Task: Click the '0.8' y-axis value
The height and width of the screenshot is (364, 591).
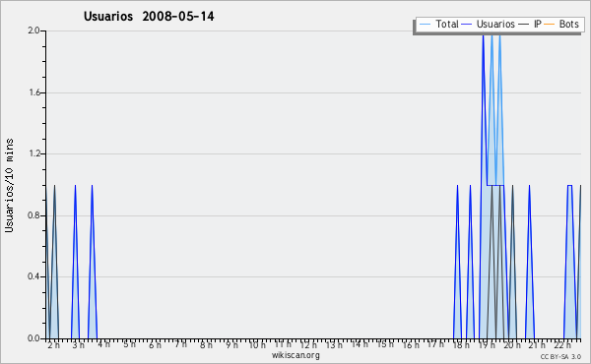Action: point(33,215)
